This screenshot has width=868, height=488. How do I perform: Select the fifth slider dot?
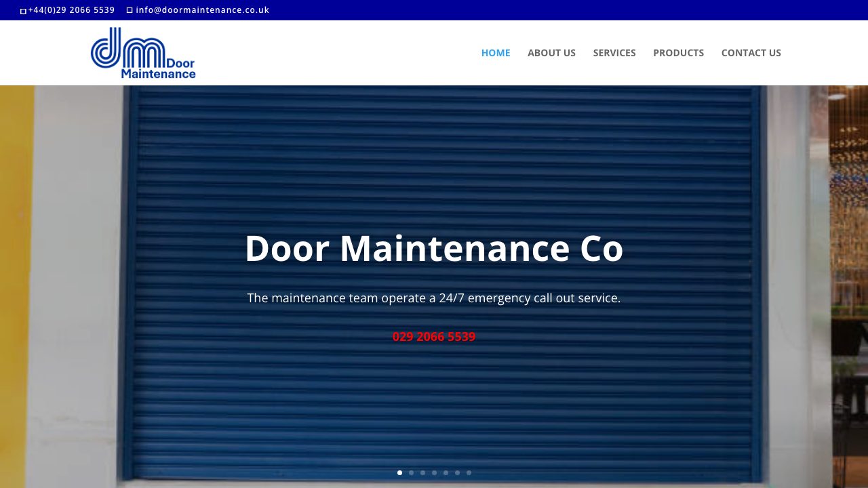pyautogui.click(x=446, y=472)
